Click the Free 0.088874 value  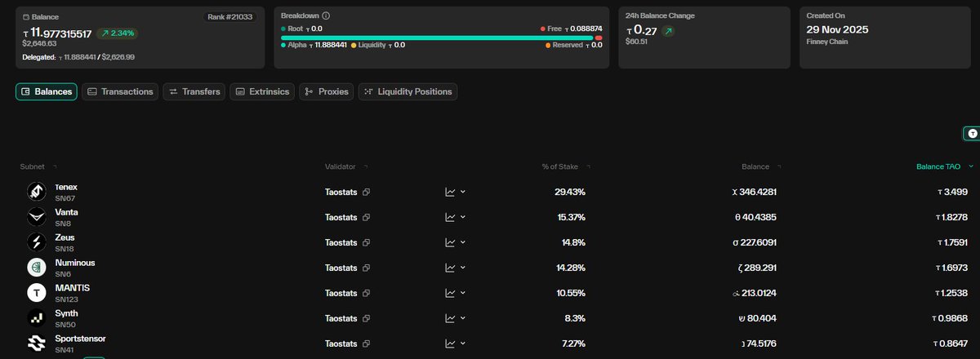click(581, 28)
